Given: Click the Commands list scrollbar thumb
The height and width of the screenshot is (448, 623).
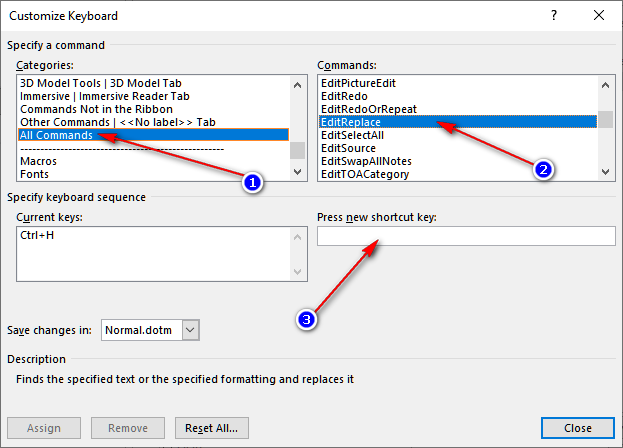Looking at the screenshot, I should (606, 120).
